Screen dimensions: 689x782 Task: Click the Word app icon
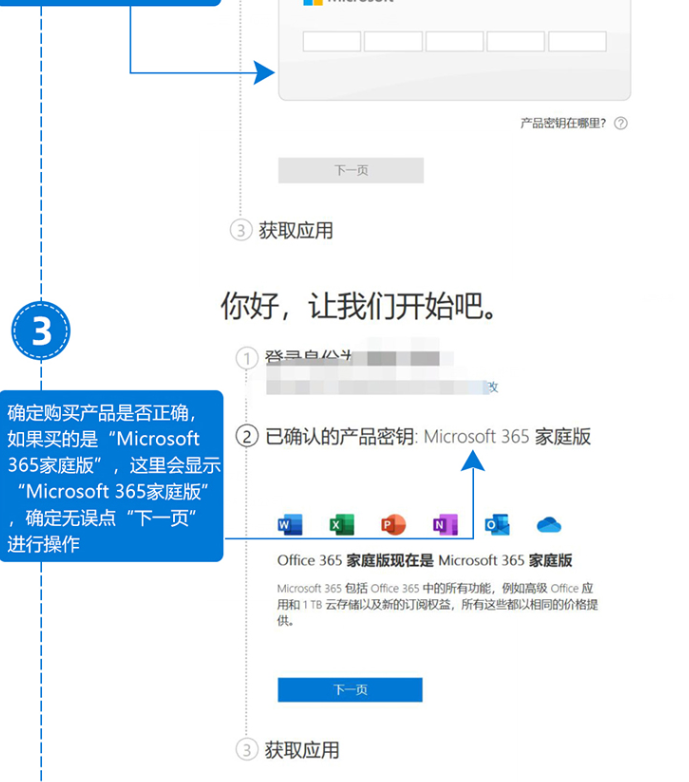coord(290,525)
